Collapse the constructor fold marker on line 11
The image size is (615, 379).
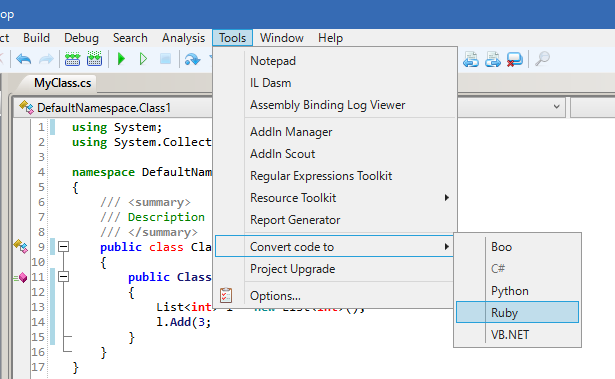pos(63,277)
